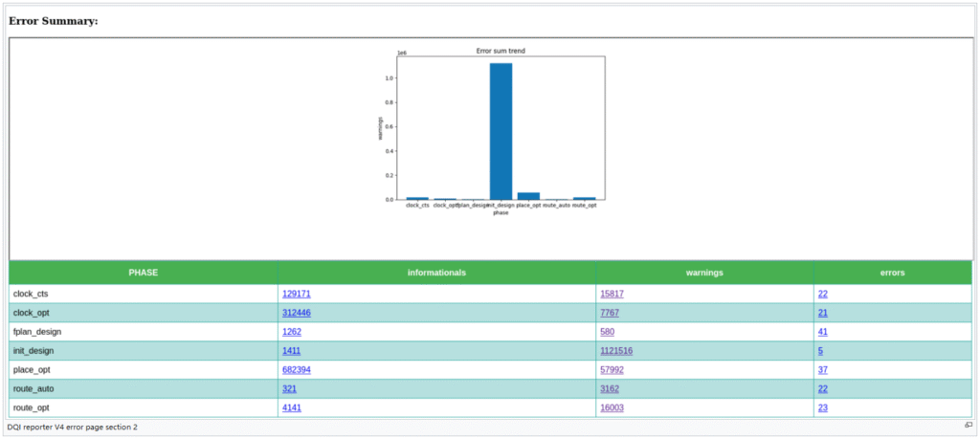Click the enlarge icon below the table
The width and height of the screenshot is (980, 439).
[x=968, y=426]
